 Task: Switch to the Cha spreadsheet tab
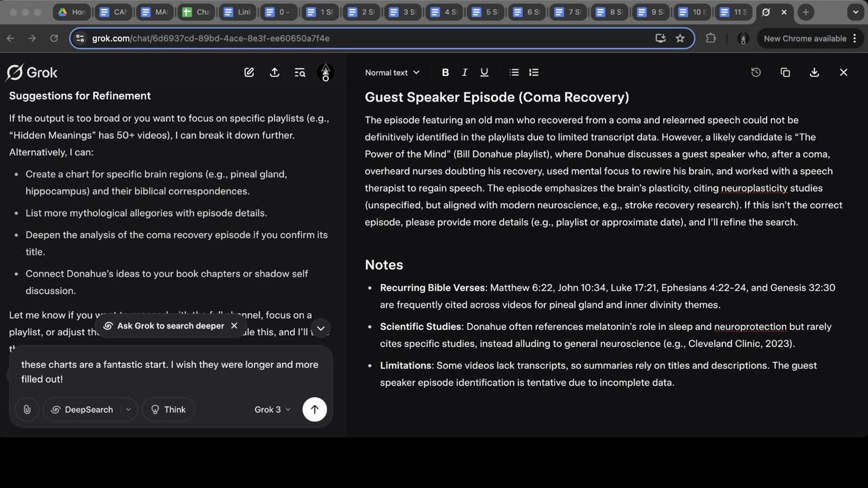click(195, 12)
